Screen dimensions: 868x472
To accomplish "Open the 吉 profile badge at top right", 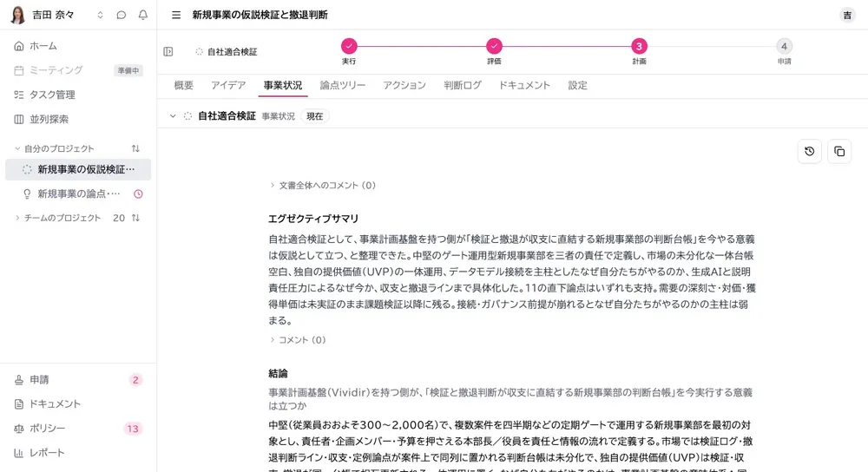I will pos(847,15).
